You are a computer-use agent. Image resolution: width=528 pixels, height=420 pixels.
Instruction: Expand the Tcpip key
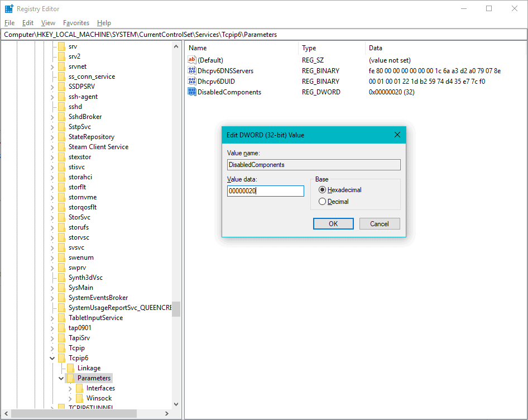pyautogui.click(x=52, y=348)
